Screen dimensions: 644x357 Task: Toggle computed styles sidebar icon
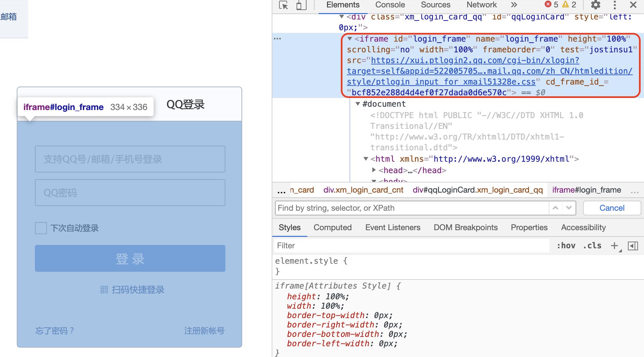click(633, 246)
